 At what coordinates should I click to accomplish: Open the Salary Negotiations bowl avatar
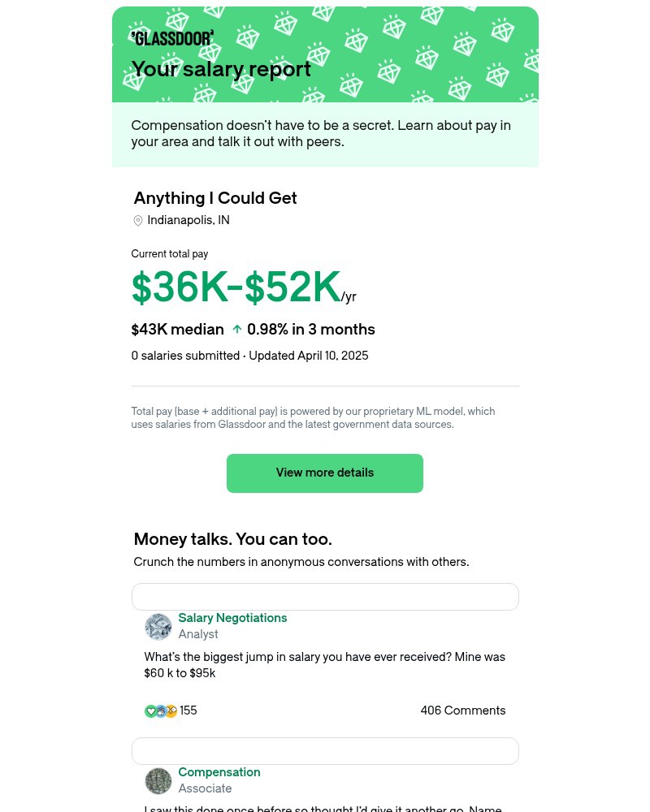coord(158,626)
